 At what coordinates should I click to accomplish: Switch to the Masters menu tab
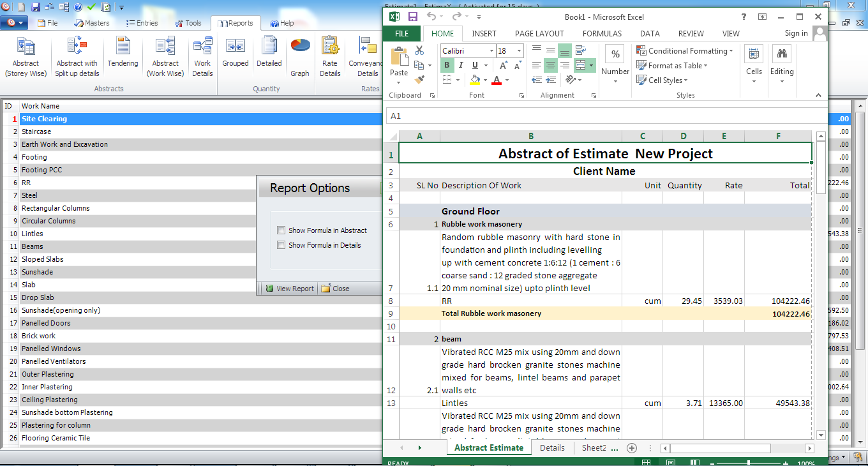tap(92, 23)
